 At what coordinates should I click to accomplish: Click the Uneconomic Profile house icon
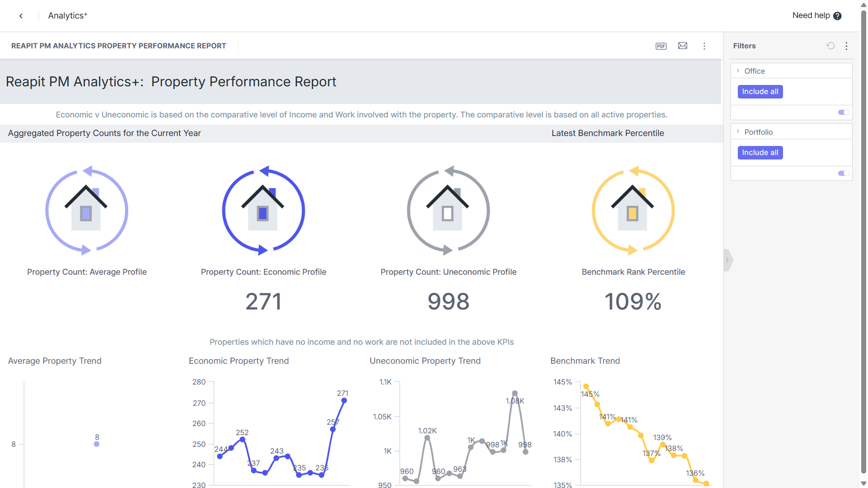(x=448, y=211)
